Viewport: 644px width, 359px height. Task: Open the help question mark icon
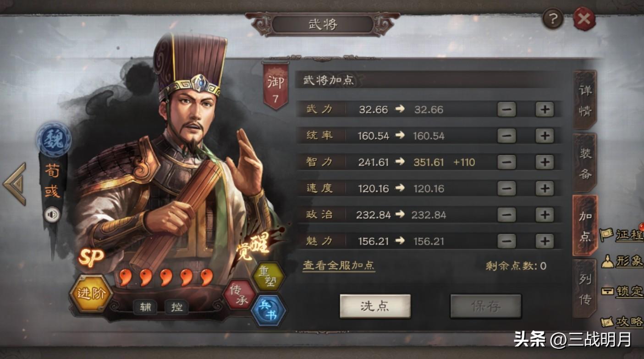(x=553, y=19)
